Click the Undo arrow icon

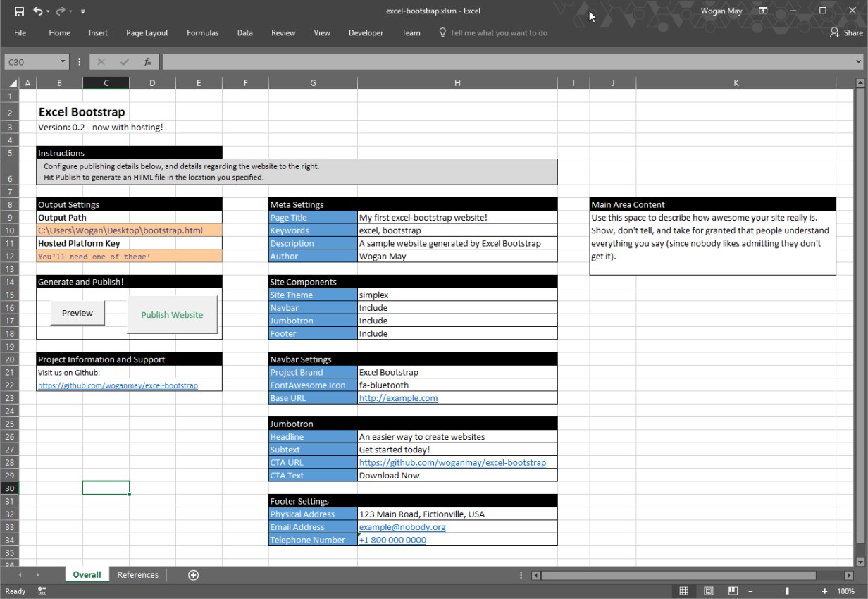37,11
